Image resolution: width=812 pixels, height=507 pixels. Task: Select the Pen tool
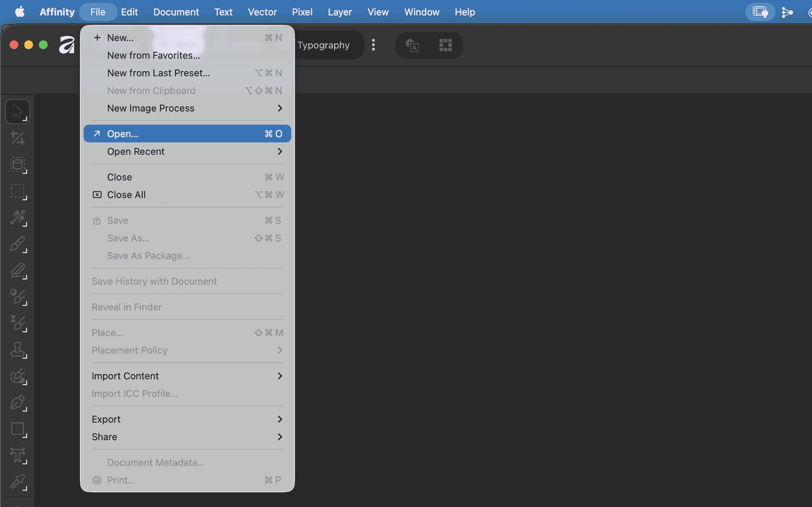(x=17, y=403)
